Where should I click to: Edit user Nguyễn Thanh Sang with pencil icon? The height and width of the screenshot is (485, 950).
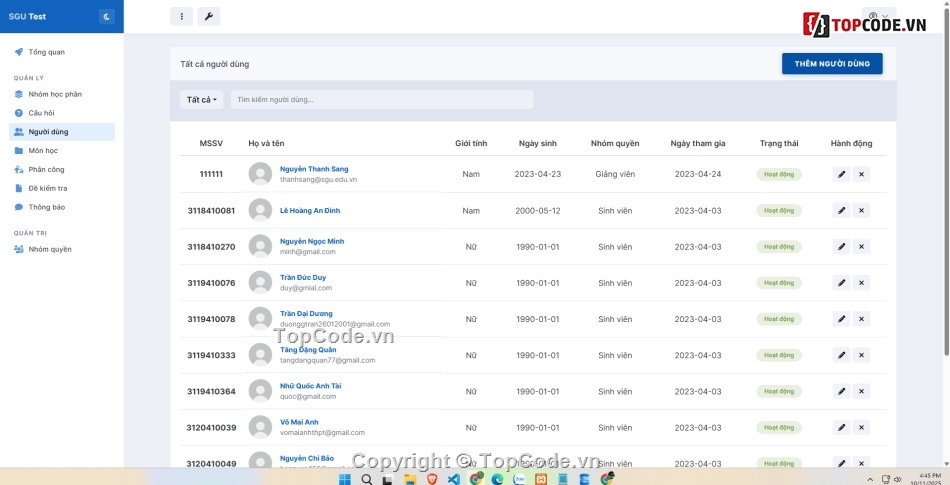pos(841,174)
